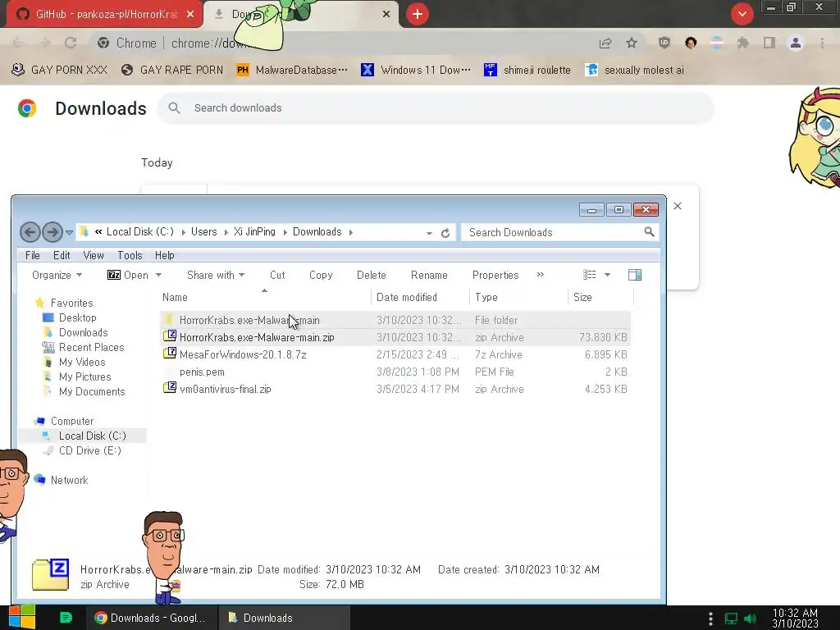This screenshot has height=630, width=840.
Task: Expand the arrow next to Open
Action: point(158,275)
